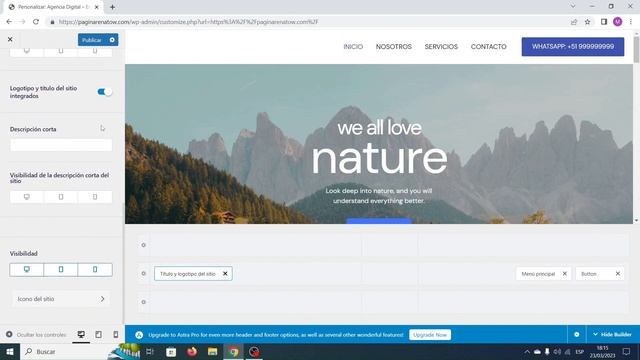Open Windows notification center icon
The height and width of the screenshot is (360, 640).
point(627,351)
